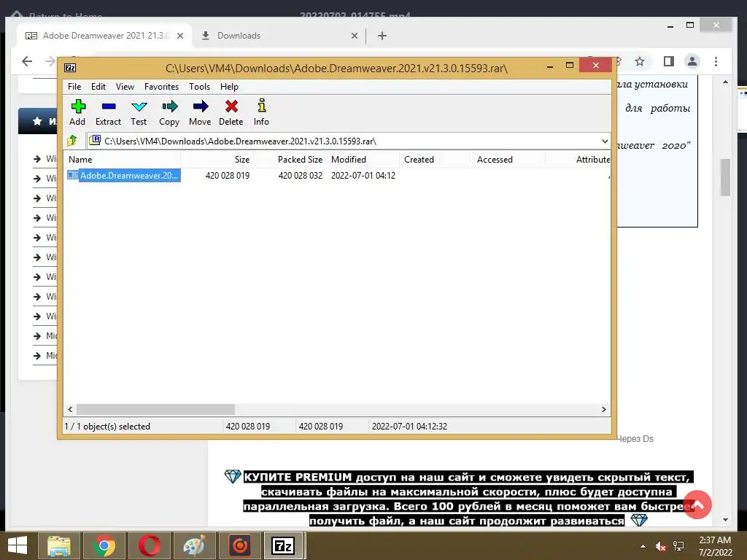Open the Info toolbar icon

point(261,112)
